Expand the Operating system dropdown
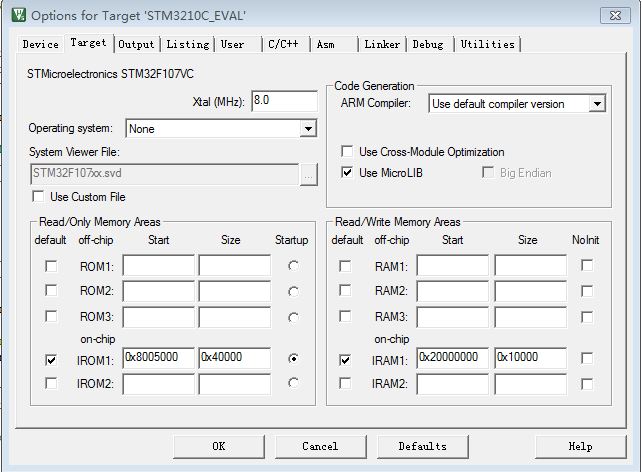 (x=308, y=129)
